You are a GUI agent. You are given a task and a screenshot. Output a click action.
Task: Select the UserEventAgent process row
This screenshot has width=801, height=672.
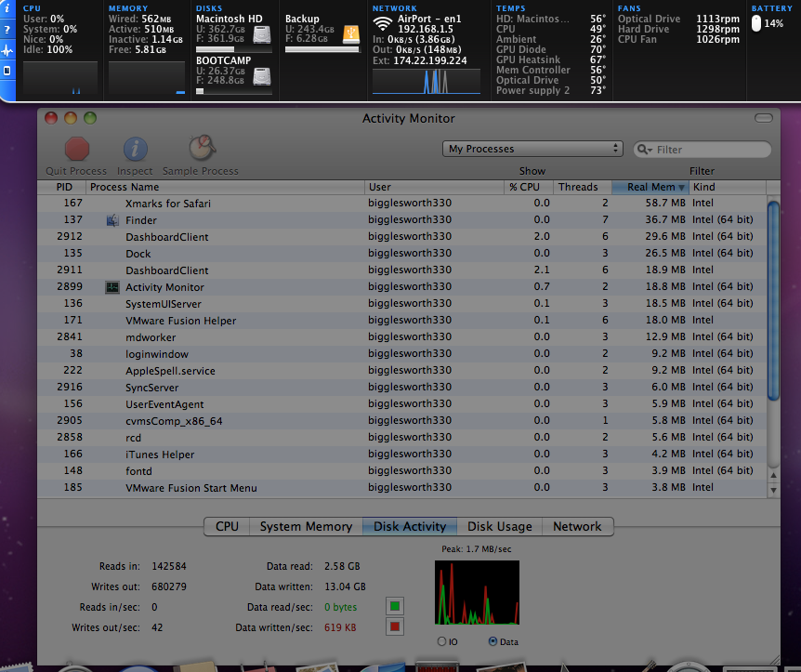402,404
